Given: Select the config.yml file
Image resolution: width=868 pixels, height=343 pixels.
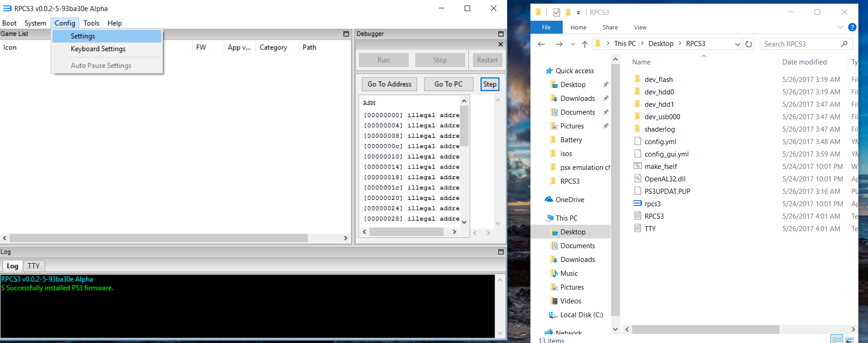Looking at the screenshot, I should point(660,142).
